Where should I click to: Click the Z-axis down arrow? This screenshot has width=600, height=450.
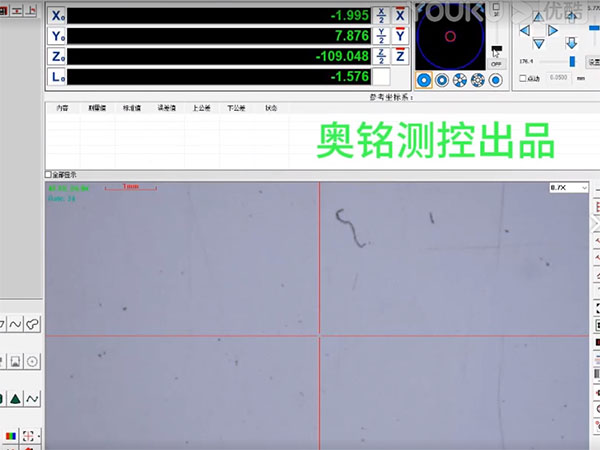571,43
